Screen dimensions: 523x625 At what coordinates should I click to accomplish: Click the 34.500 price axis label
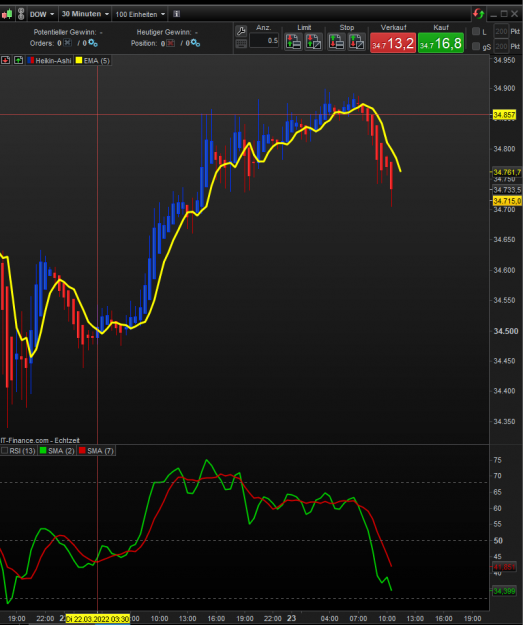[506, 331]
